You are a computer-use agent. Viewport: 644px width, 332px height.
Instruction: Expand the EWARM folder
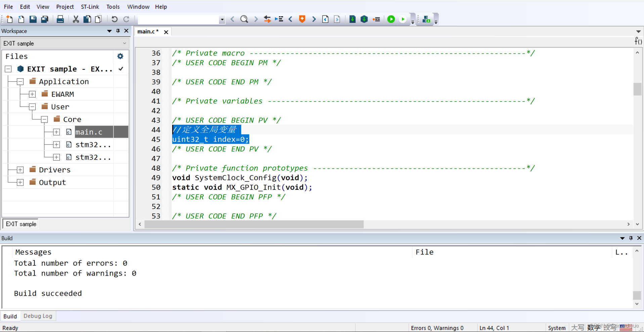[x=32, y=94]
